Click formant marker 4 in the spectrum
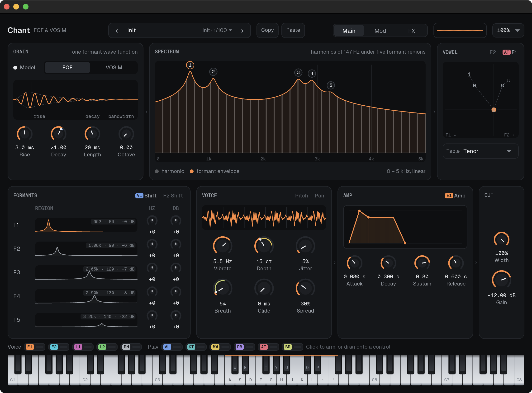The height and width of the screenshot is (393, 532). coord(312,73)
